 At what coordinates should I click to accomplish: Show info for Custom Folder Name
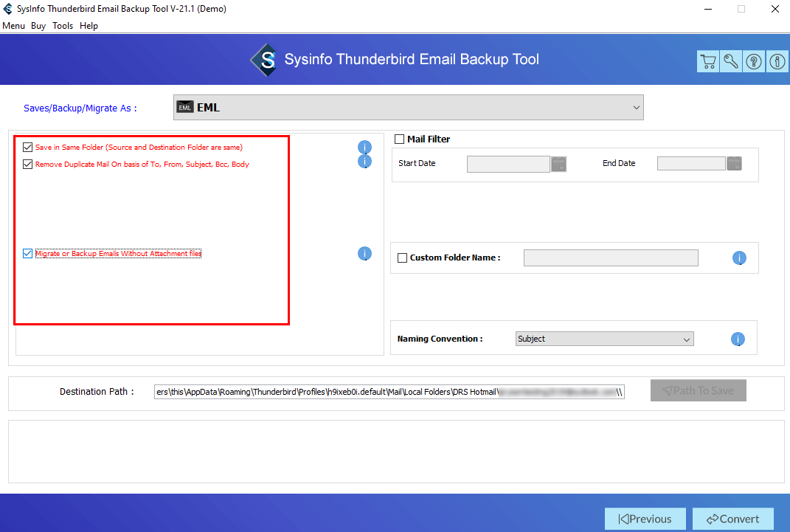point(739,258)
